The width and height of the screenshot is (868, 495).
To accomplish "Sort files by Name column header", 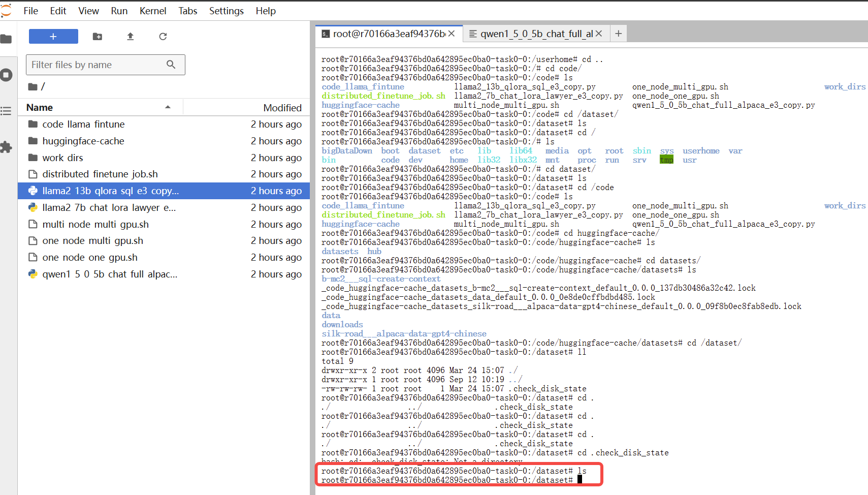I will click(40, 108).
